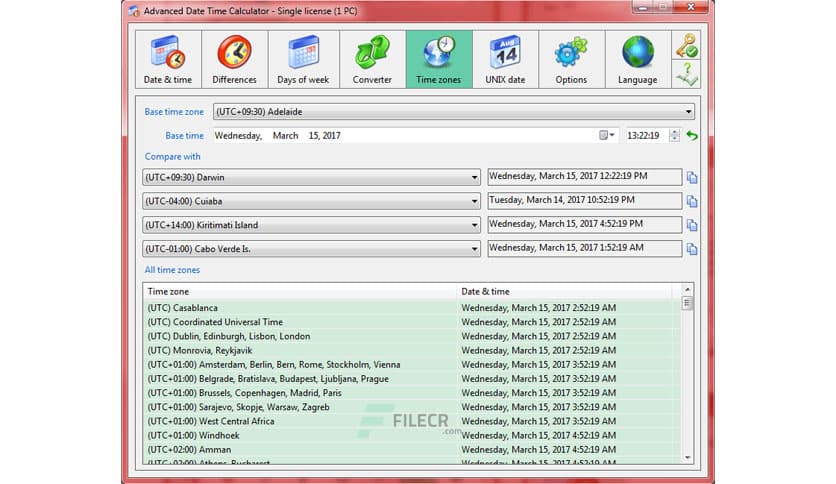Click the Kiritimati result 4:52:19 PM field

584,224
